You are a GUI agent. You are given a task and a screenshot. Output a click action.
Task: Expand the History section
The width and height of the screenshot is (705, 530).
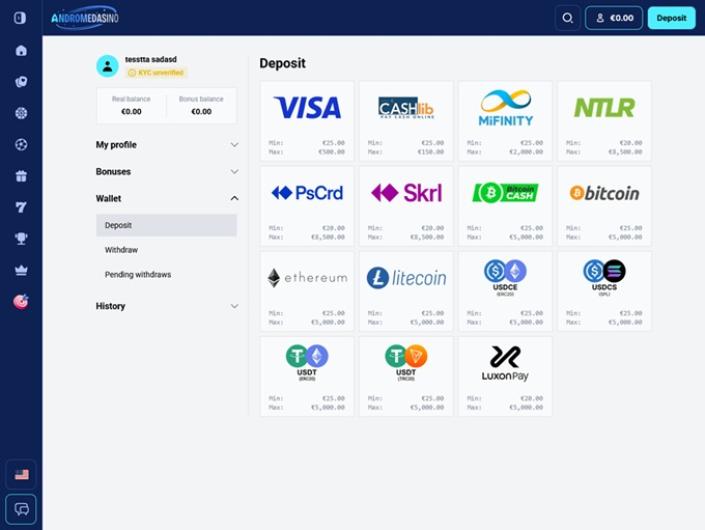pos(167,306)
